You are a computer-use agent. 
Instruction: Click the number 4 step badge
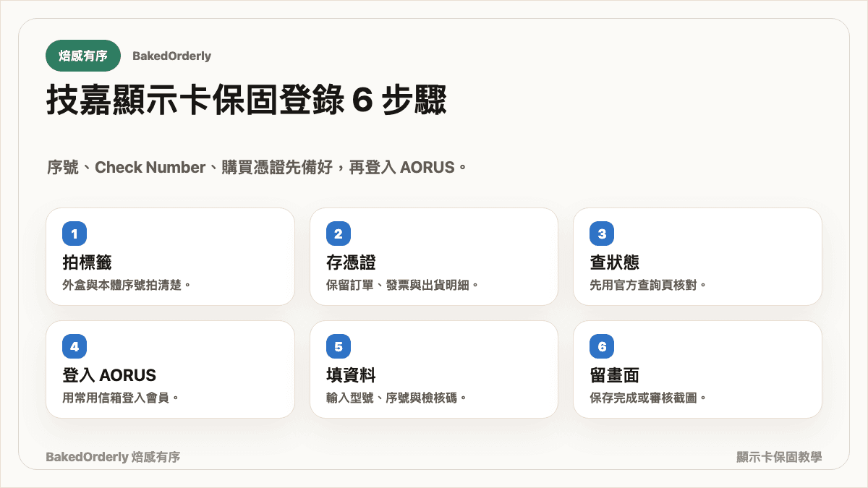(75, 346)
